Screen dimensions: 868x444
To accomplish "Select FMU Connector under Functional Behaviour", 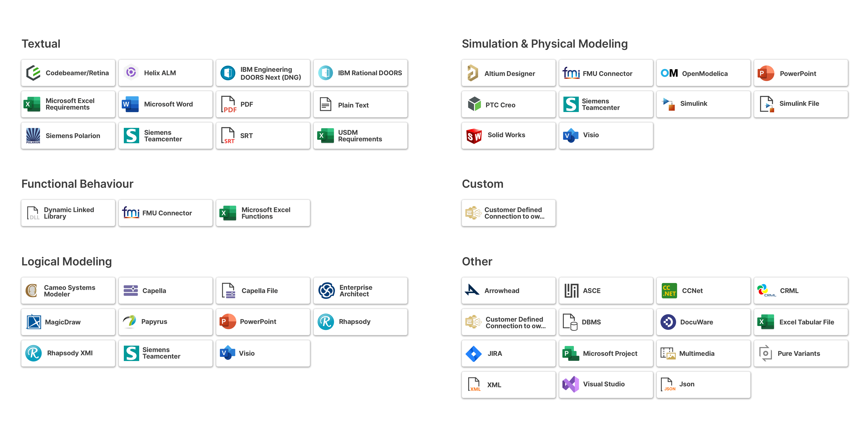I will point(165,213).
